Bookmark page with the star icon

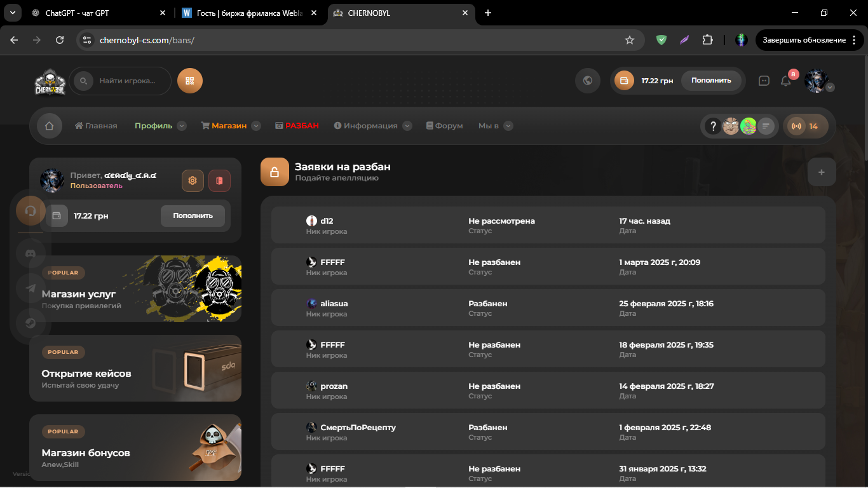point(630,40)
